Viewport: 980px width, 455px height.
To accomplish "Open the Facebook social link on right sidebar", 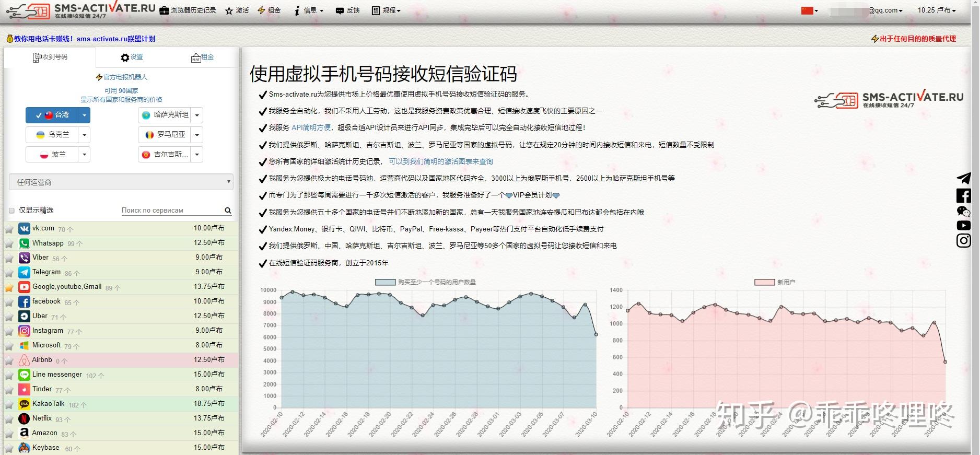I will point(964,196).
